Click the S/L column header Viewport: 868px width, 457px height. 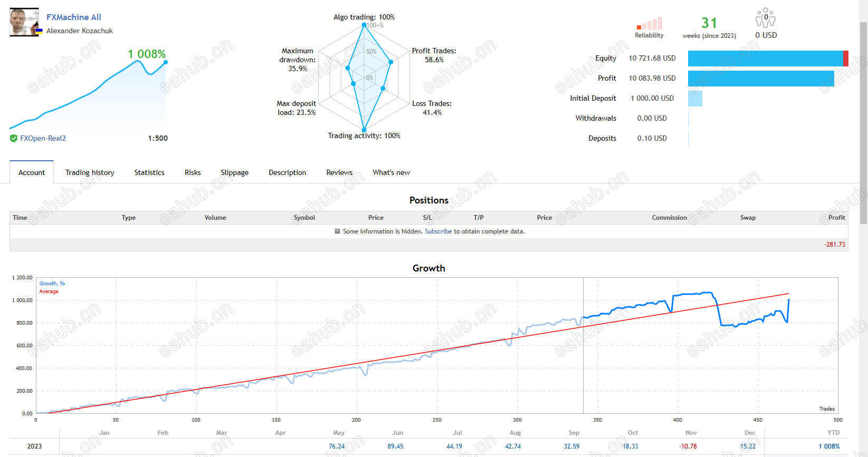pyautogui.click(x=427, y=218)
